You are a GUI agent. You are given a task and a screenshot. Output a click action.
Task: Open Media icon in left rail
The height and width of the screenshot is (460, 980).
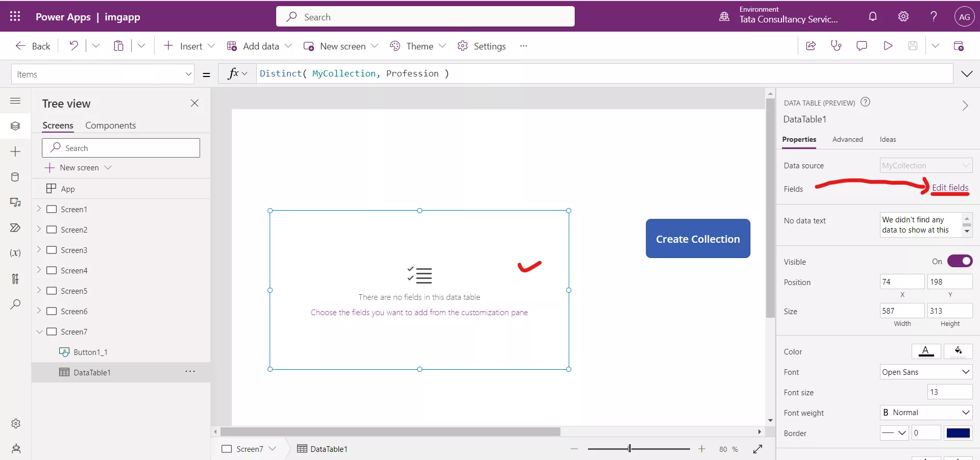click(15, 202)
